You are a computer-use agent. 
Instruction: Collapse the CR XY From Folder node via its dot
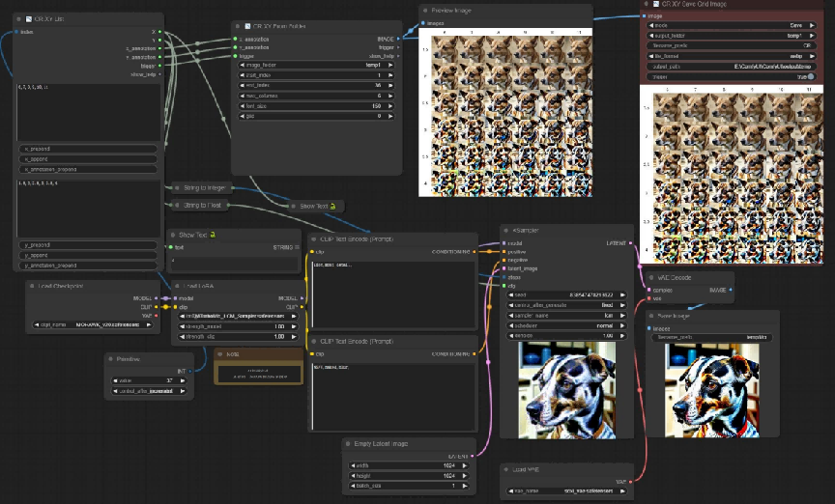point(238,26)
